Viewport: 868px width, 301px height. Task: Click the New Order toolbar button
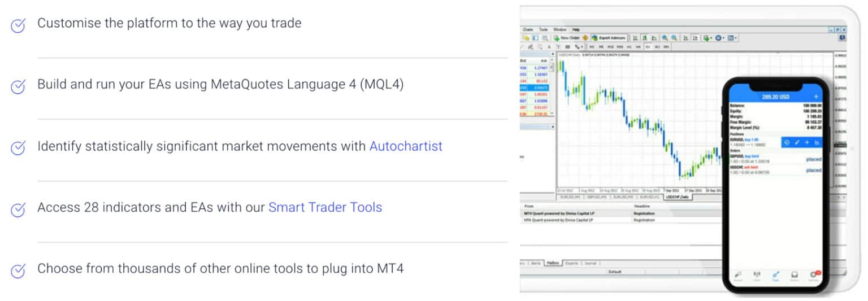click(x=567, y=38)
